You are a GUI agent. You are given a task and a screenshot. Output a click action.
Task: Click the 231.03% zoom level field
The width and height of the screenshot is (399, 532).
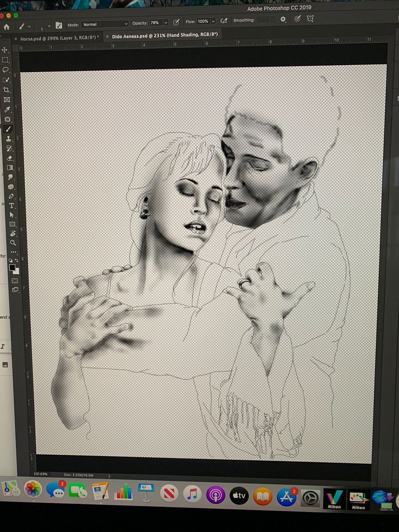coord(40,474)
